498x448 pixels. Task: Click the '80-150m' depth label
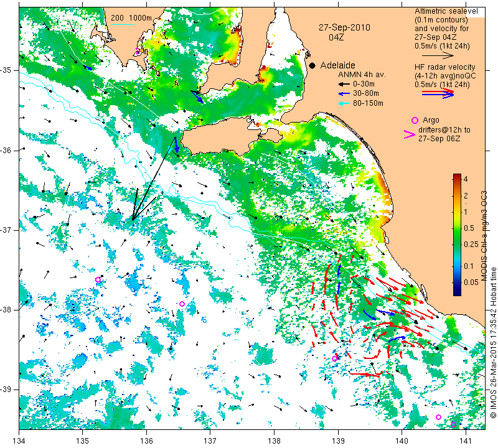(x=368, y=103)
